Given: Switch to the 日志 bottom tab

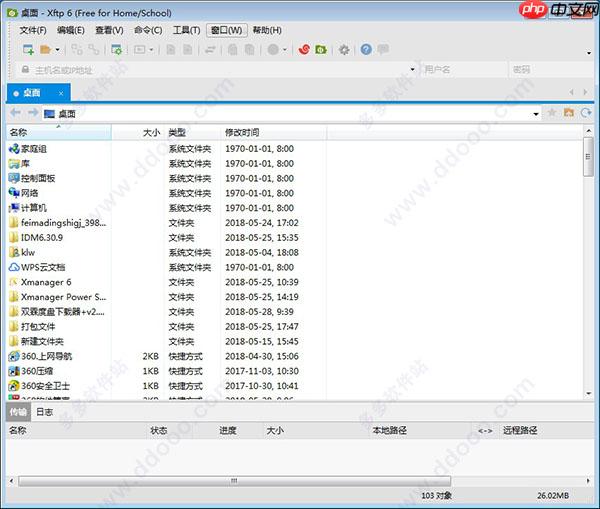Looking at the screenshot, I should point(44,412).
